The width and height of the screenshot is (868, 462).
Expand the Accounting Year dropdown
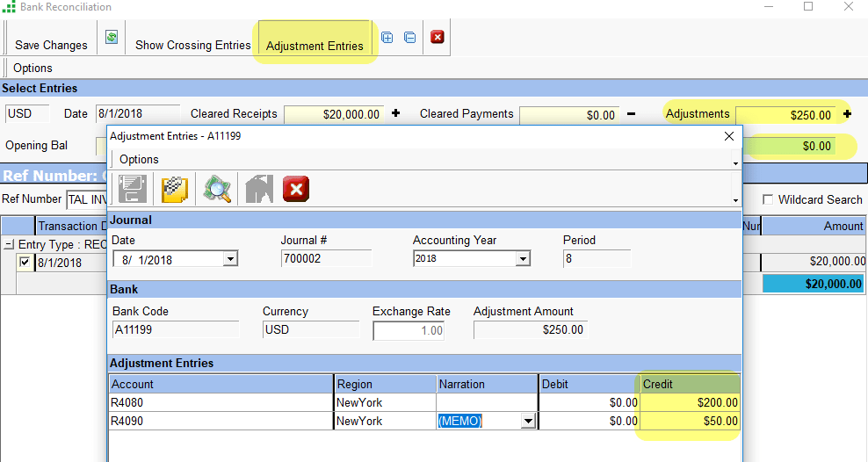point(523,259)
